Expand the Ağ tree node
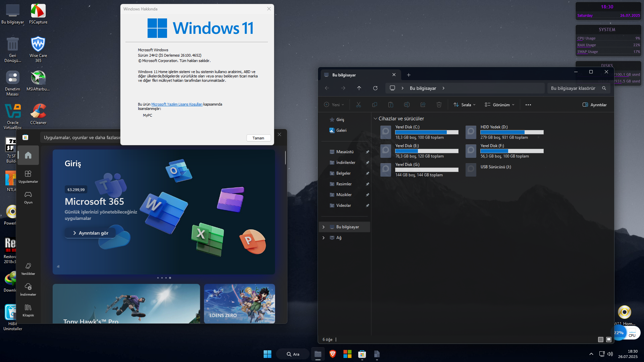The image size is (644, 362). coord(323,238)
